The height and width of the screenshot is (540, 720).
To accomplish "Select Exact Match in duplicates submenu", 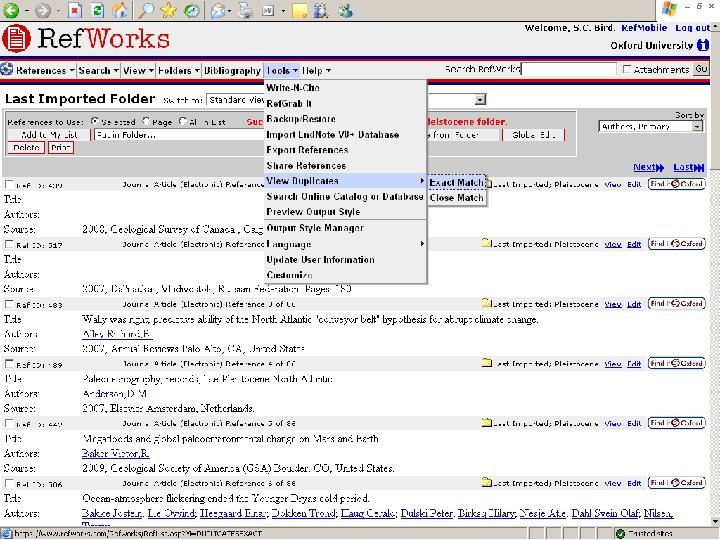I will [456, 182].
